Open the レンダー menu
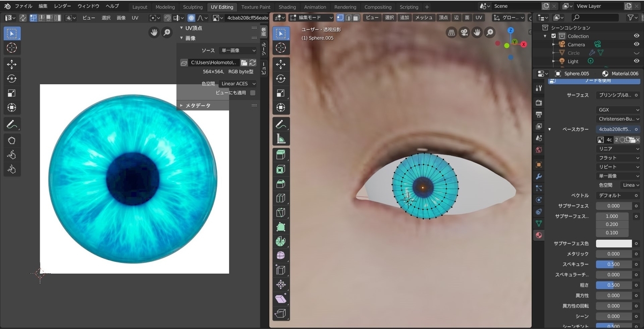This screenshot has height=329, width=644. (x=62, y=6)
